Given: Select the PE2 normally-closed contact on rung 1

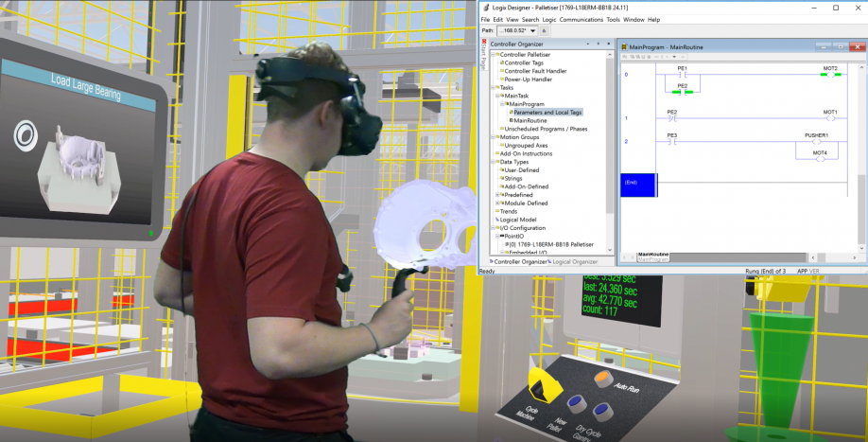Looking at the screenshot, I should tap(672, 118).
